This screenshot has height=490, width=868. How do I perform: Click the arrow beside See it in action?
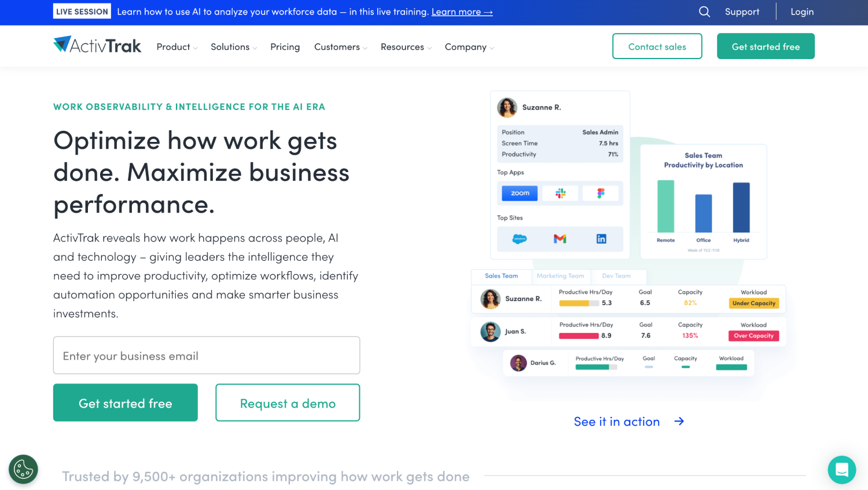pyautogui.click(x=679, y=422)
